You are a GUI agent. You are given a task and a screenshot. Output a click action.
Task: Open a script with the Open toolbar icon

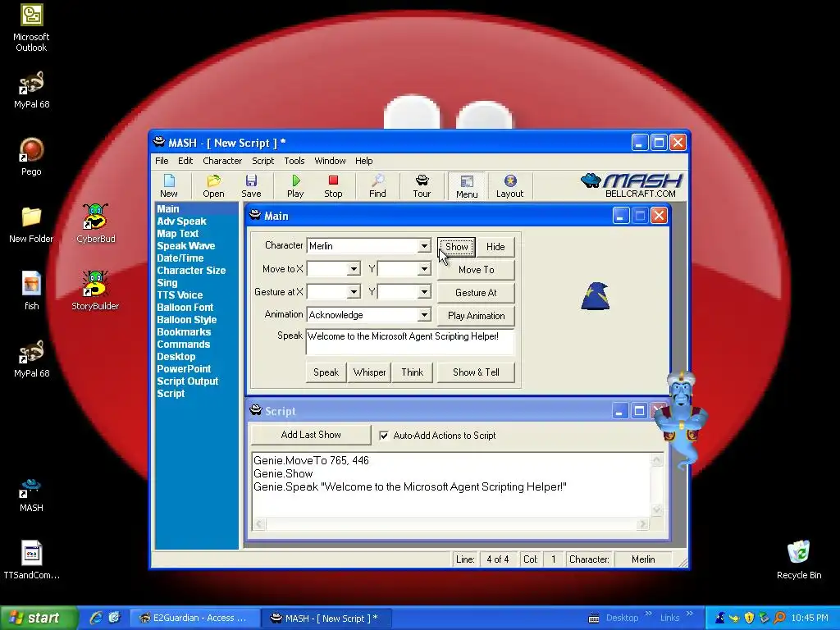214,186
